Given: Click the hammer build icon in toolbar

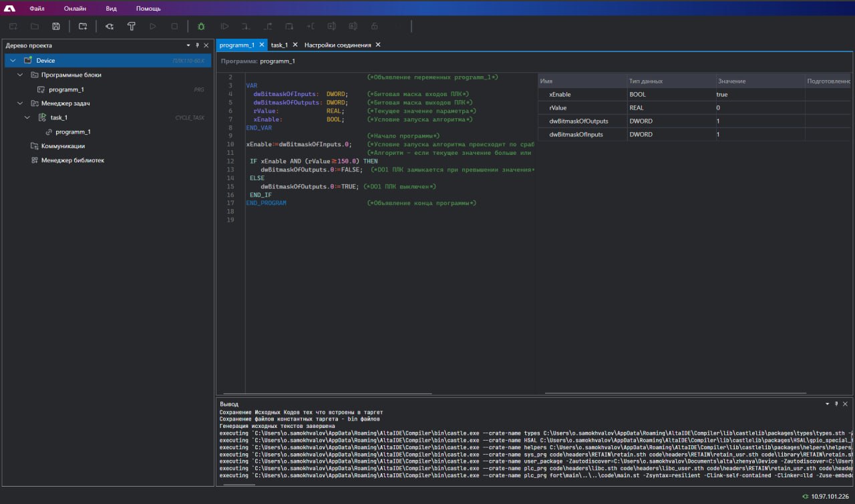Looking at the screenshot, I should (x=131, y=27).
